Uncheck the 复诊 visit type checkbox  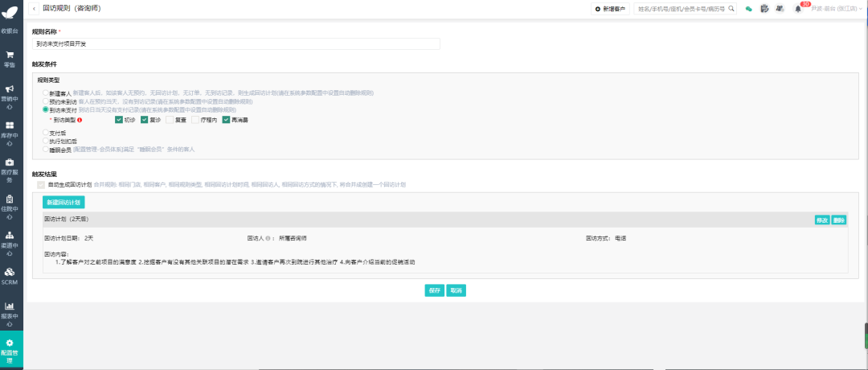click(145, 120)
